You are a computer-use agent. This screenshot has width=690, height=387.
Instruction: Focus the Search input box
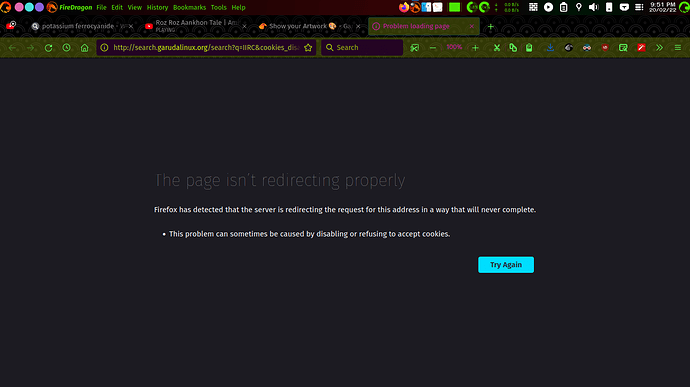point(362,48)
